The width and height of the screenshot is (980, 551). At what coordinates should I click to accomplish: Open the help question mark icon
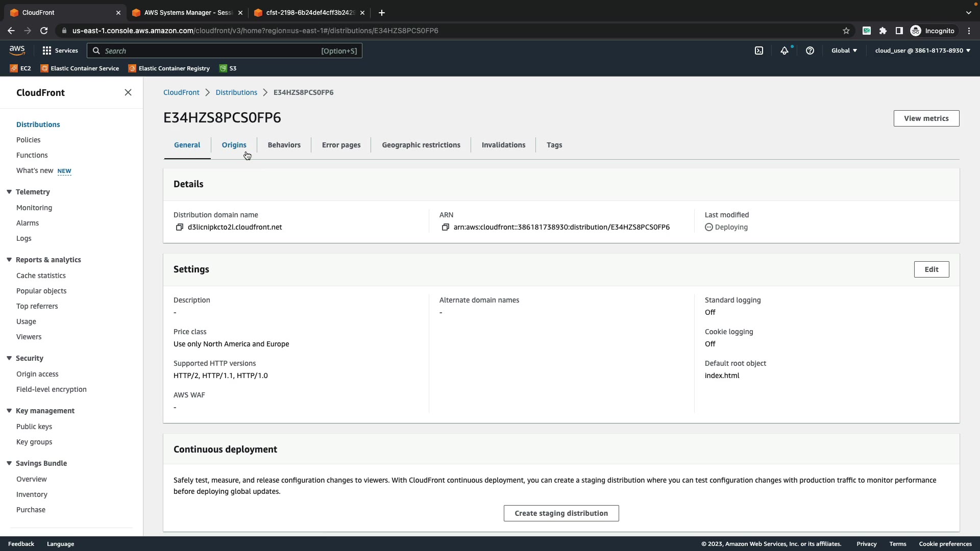tap(810, 51)
